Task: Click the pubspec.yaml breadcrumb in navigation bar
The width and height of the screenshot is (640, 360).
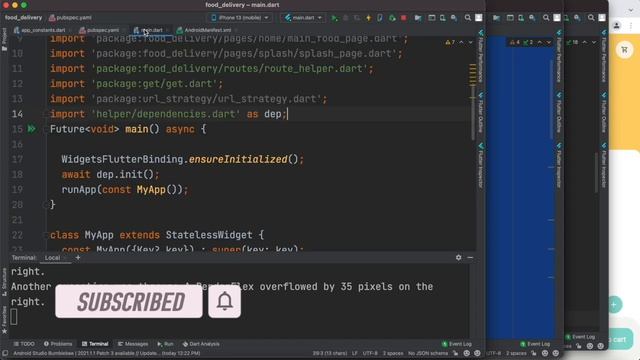Action: click(x=70, y=18)
